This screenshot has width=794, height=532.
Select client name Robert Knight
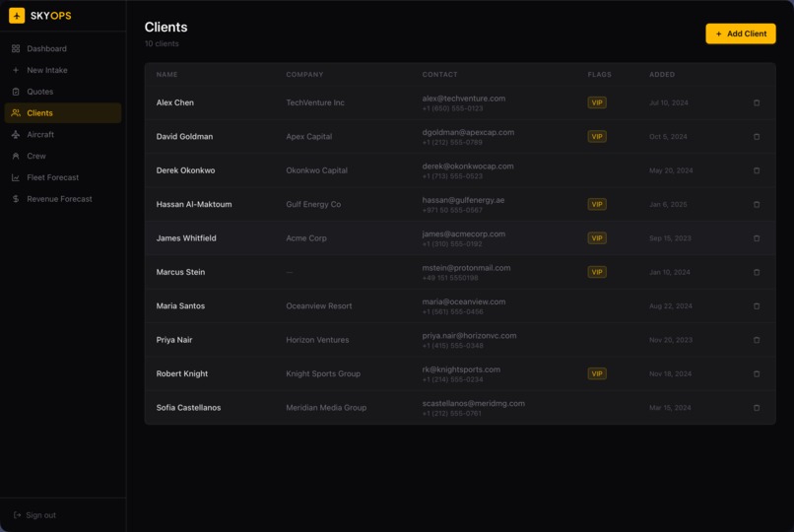click(182, 374)
